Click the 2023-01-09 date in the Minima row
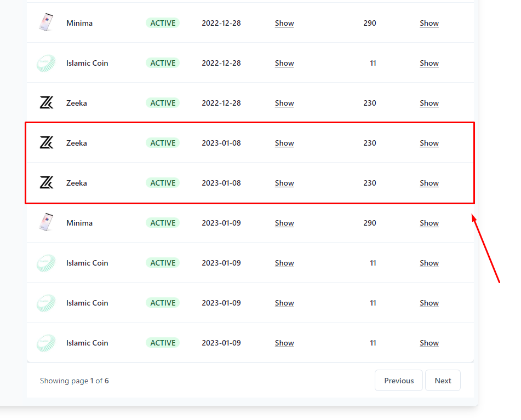This screenshot has width=521, height=420. pyautogui.click(x=221, y=223)
